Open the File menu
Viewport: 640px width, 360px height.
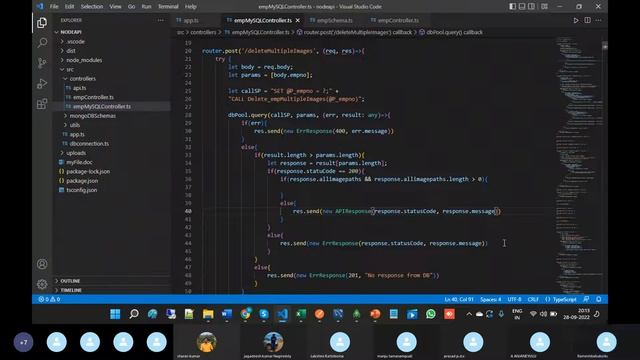click(x=54, y=7)
